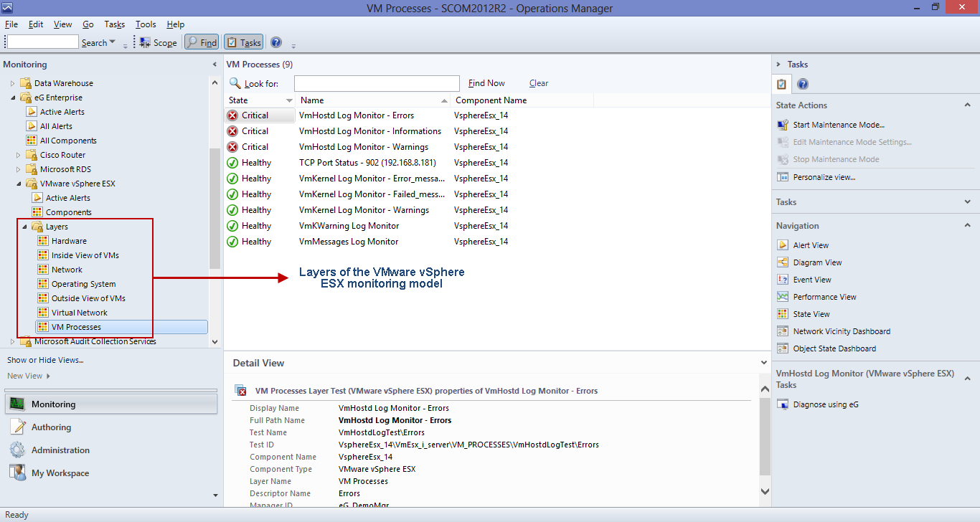Open the View menu
This screenshot has height=522, width=980.
click(63, 24)
